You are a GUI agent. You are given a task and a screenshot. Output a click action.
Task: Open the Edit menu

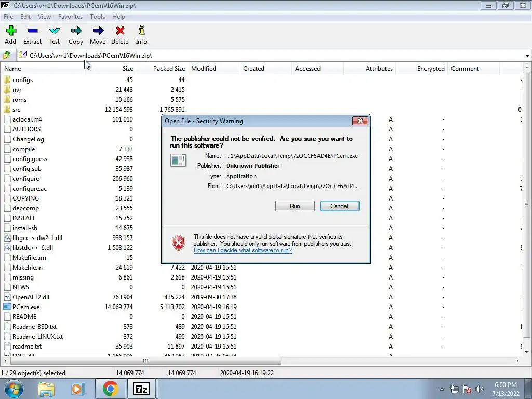point(25,16)
